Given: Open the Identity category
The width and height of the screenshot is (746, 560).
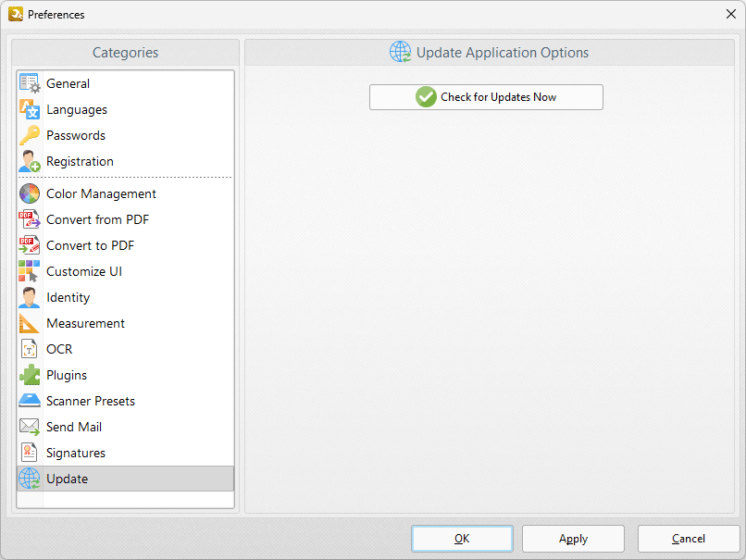Looking at the screenshot, I should 126,297.
